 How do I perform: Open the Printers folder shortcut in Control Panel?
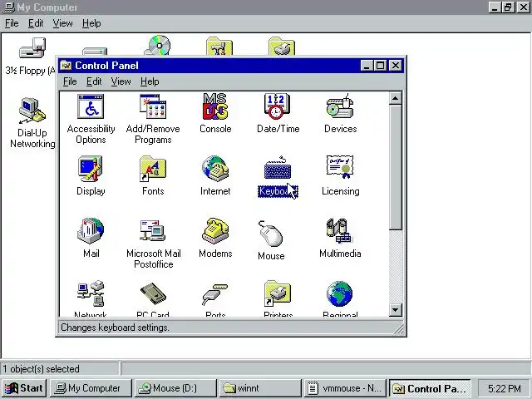278,293
